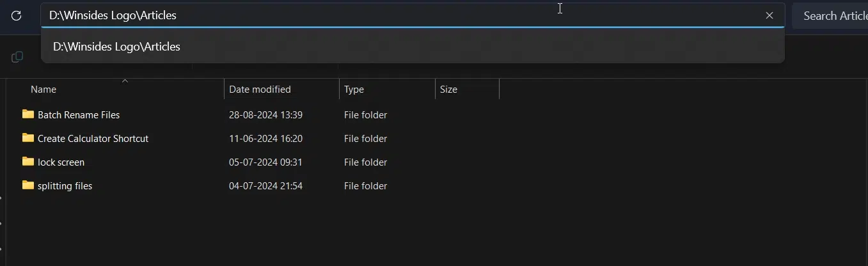Image resolution: width=868 pixels, height=266 pixels.
Task: Select the splitting files folder icon
Action: 28,185
